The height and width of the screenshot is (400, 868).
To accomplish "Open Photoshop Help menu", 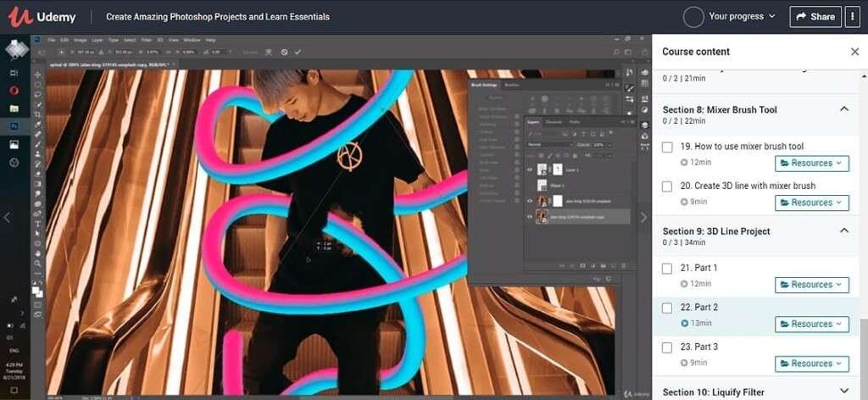I will 210,41.
